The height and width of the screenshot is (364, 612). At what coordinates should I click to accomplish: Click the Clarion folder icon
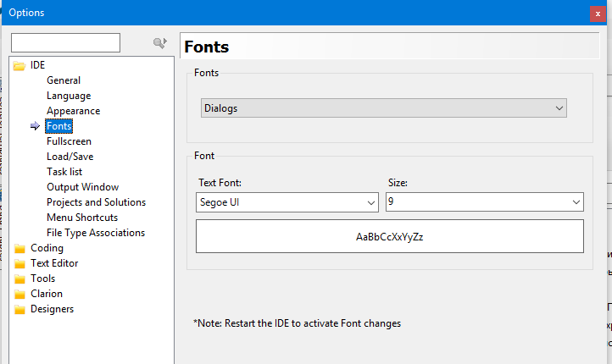pyautogui.click(x=19, y=294)
